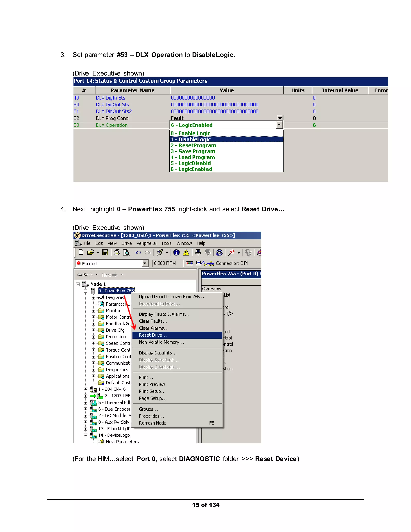411x532 pixels.
Task: Open the DLX Prog Cond dropdown arrow
Action: tap(280, 118)
